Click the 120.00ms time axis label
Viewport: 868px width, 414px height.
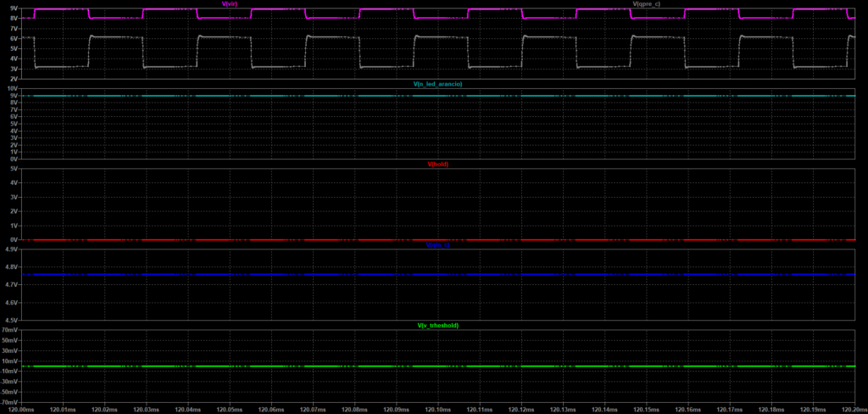pyautogui.click(x=21, y=410)
